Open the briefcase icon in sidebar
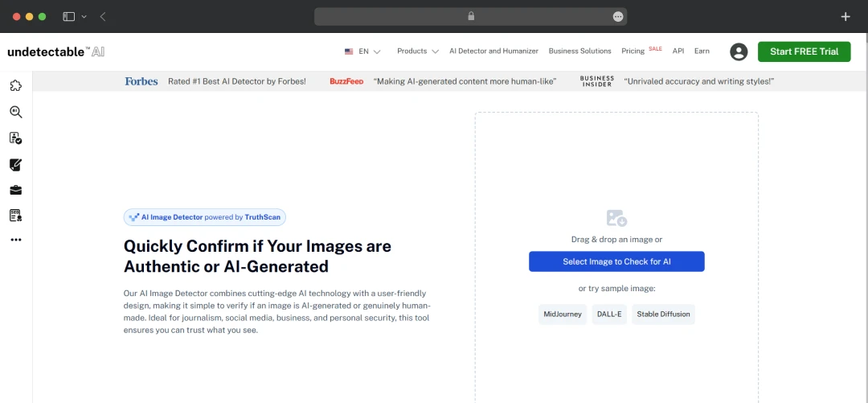The width and height of the screenshot is (868, 403). (16, 190)
